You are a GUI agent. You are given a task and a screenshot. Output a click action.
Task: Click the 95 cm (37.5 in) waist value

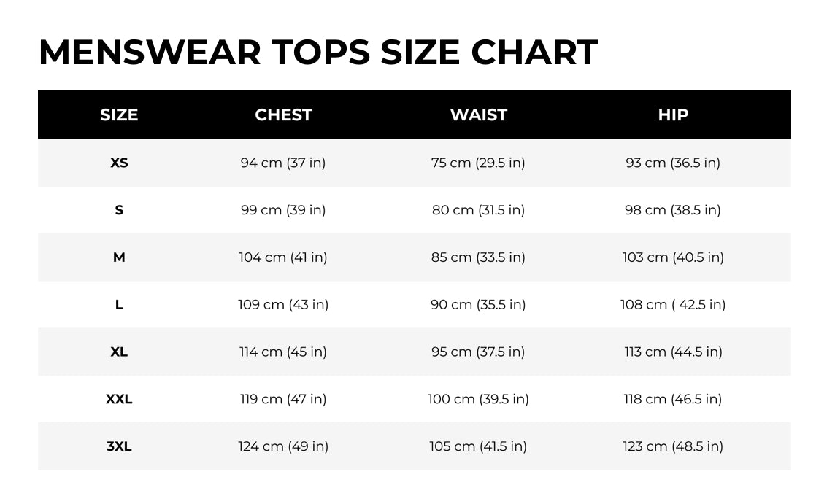click(478, 352)
